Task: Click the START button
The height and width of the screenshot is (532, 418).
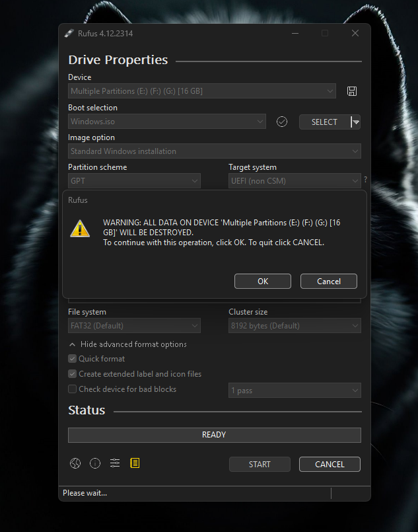Action: (x=260, y=464)
